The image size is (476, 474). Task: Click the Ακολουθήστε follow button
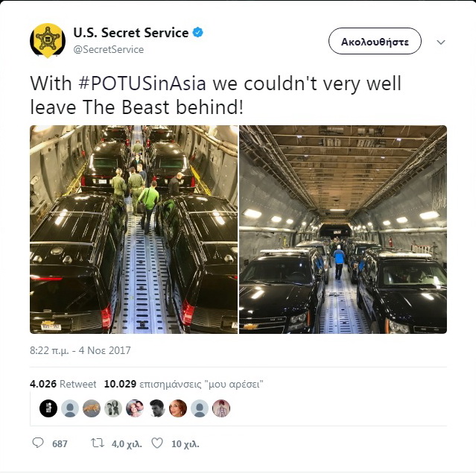point(375,41)
